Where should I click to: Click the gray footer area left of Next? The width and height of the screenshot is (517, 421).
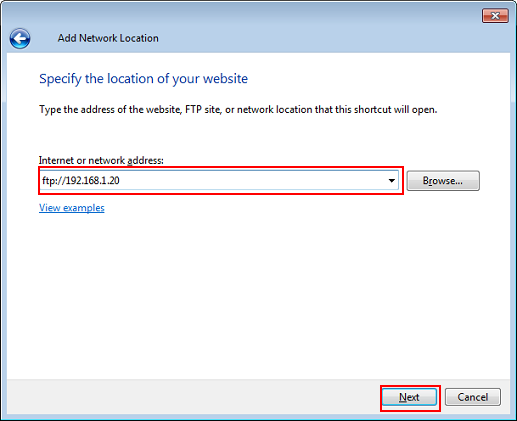193,397
